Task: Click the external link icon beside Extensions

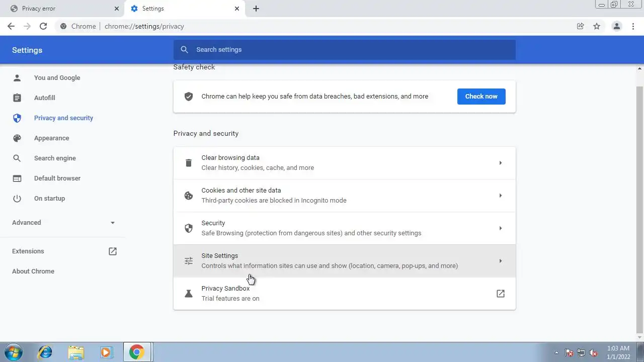Action: pos(113,251)
